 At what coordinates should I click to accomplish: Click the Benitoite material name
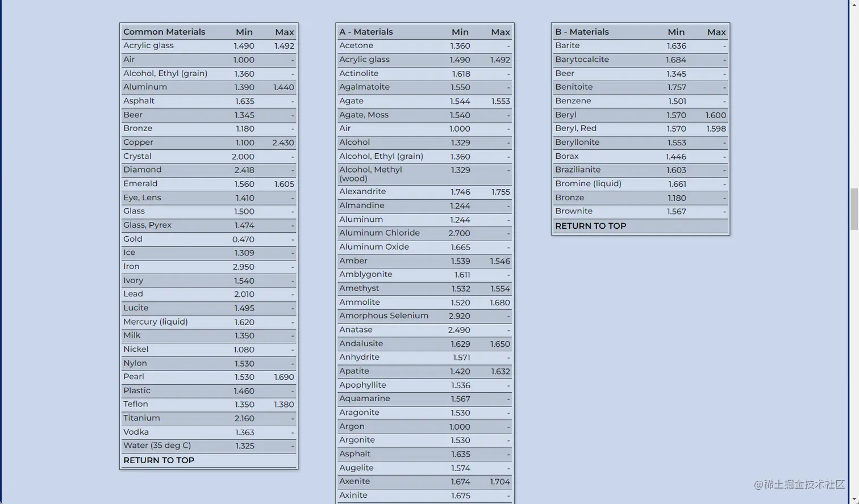[x=574, y=87]
